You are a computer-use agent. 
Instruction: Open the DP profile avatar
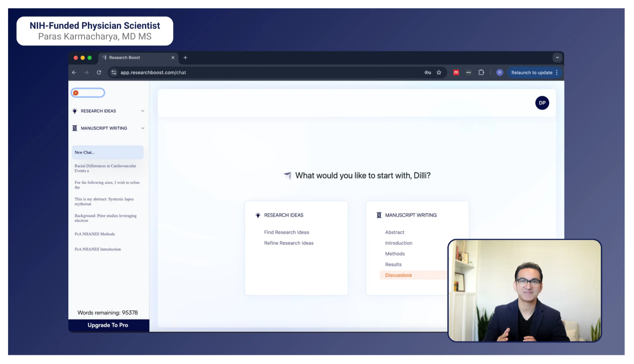[542, 103]
